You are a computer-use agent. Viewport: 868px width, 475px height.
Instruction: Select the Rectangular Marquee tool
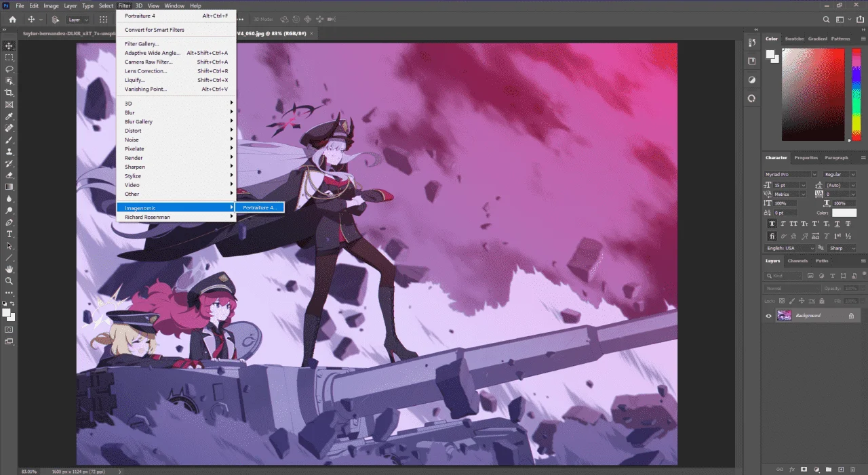coord(9,58)
